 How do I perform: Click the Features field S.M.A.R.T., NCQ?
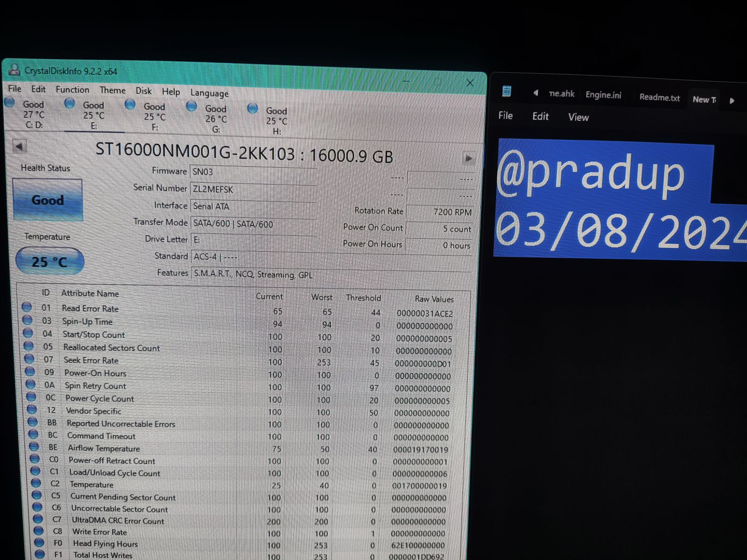[x=331, y=275]
